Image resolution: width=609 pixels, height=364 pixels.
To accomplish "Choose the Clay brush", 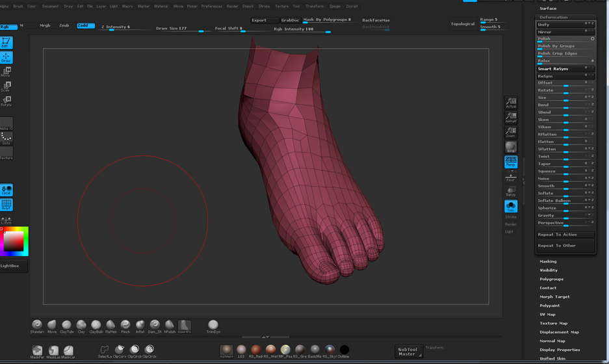I will (81, 326).
